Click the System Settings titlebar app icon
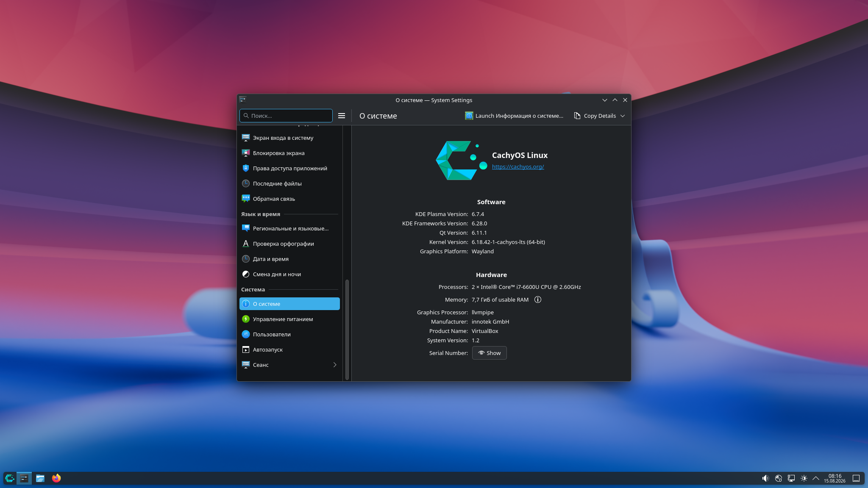Image resolution: width=868 pixels, height=488 pixels. tap(242, 99)
